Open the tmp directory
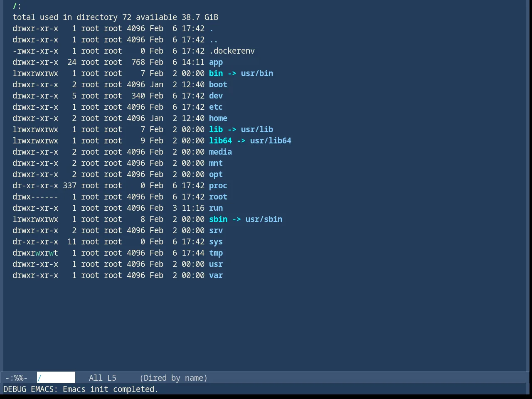 pyautogui.click(x=216, y=253)
